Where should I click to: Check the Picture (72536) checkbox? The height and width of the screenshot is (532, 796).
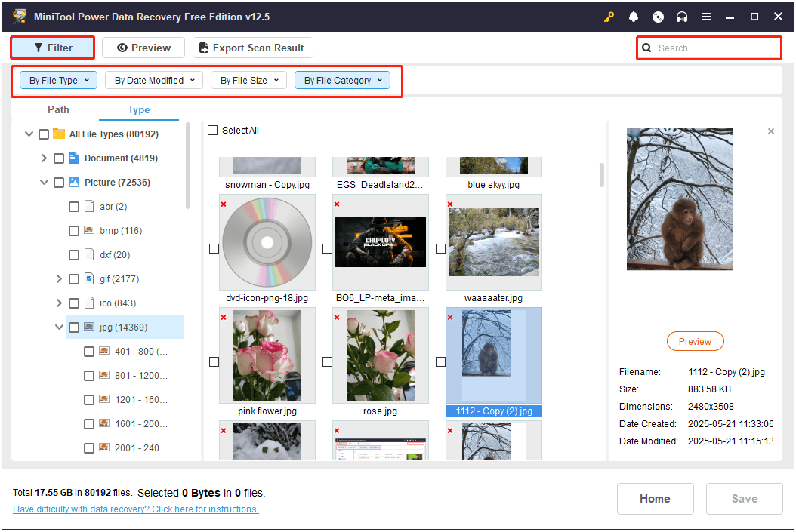point(59,182)
